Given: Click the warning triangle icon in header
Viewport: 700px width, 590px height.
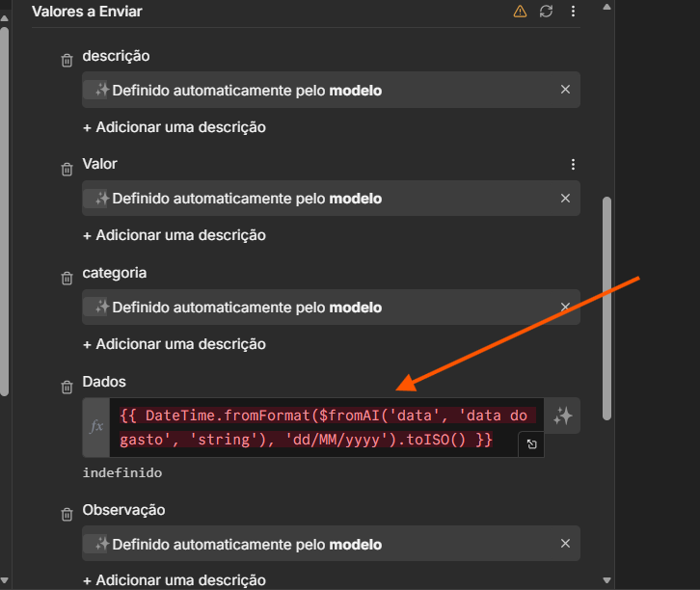Looking at the screenshot, I should 521,12.
